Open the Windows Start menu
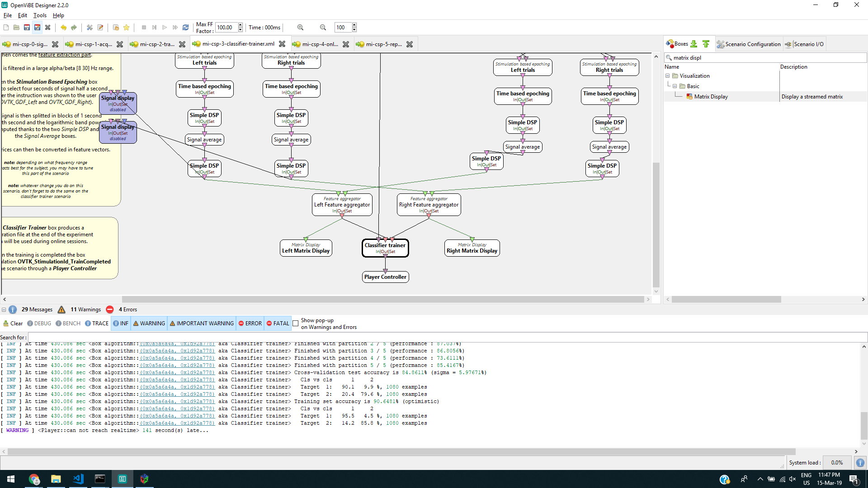This screenshot has height=488, width=868. (11, 479)
